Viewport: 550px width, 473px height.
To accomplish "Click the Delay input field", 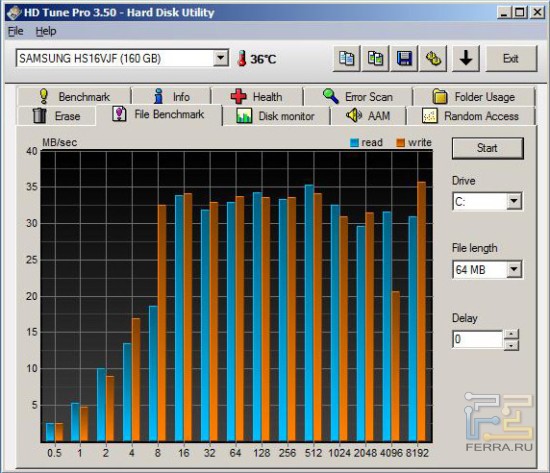I will pyautogui.click(x=478, y=339).
